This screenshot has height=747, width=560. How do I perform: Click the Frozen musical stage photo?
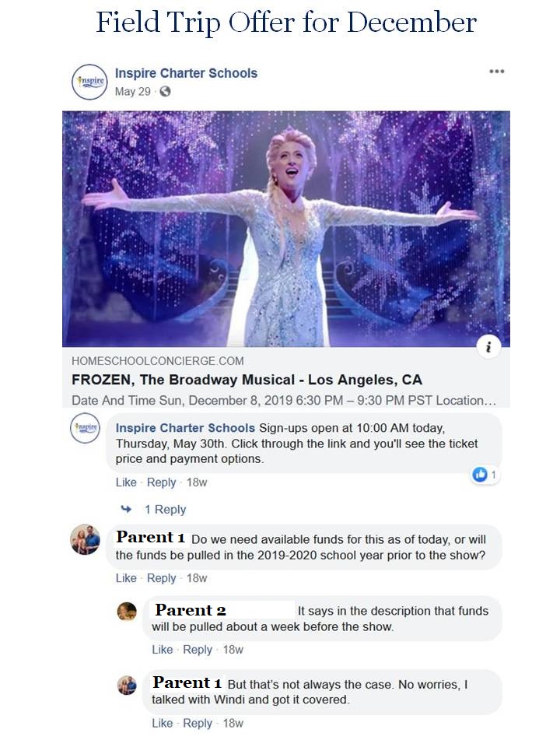(x=285, y=228)
